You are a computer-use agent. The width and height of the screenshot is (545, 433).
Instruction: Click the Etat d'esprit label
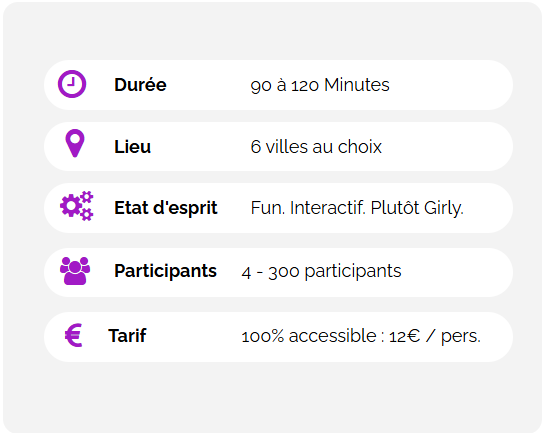[x=166, y=208]
